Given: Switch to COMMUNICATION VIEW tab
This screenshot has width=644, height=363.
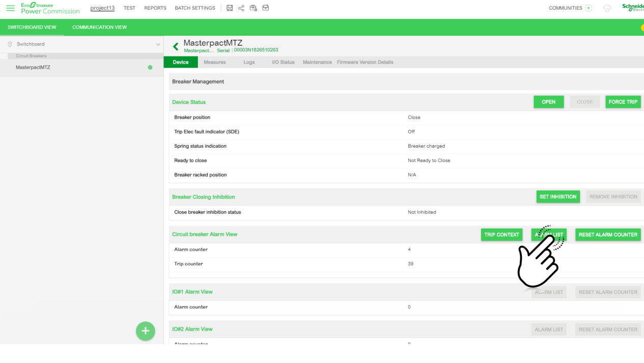Looking at the screenshot, I should [100, 27].
